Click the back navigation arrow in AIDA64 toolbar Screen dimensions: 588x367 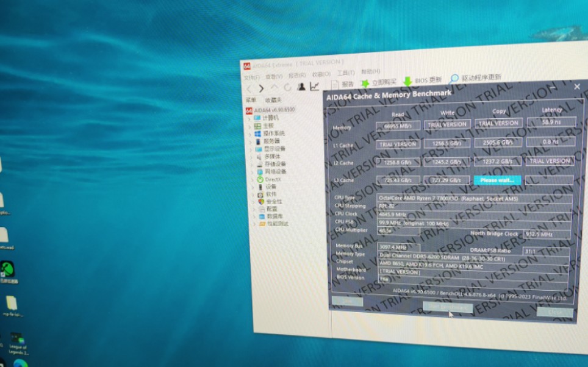pyautogui.click(x=249, y=88)
